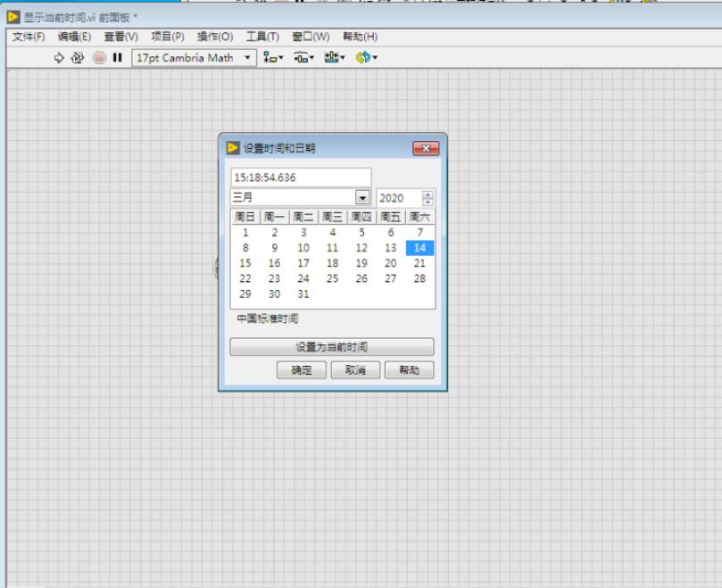The height and width of the screenshot is (588, 722).
Task: Click the 周三 column header
Action: [x=333, y=217]
